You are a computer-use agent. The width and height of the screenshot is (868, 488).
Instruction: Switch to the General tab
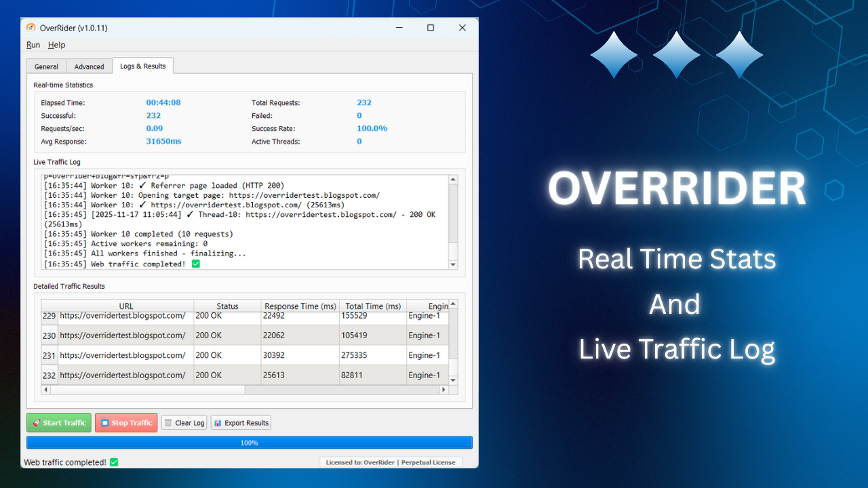46,66
